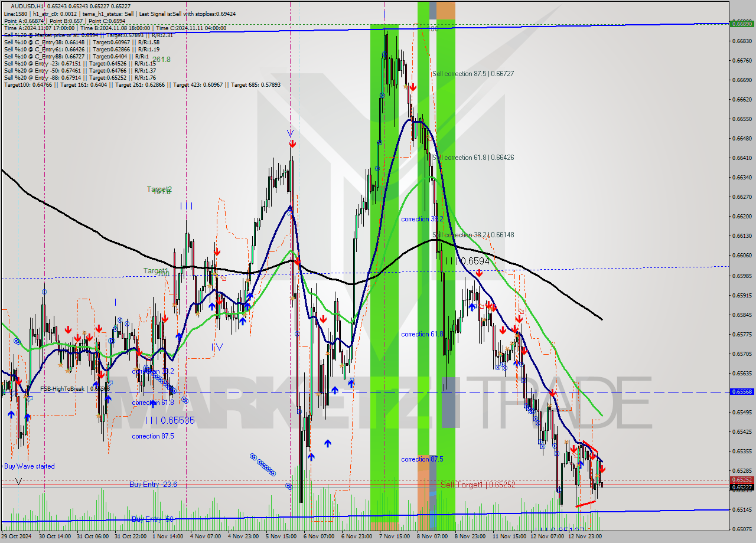
Task: Click the 0.65845 price axis label
Action: 742,315
